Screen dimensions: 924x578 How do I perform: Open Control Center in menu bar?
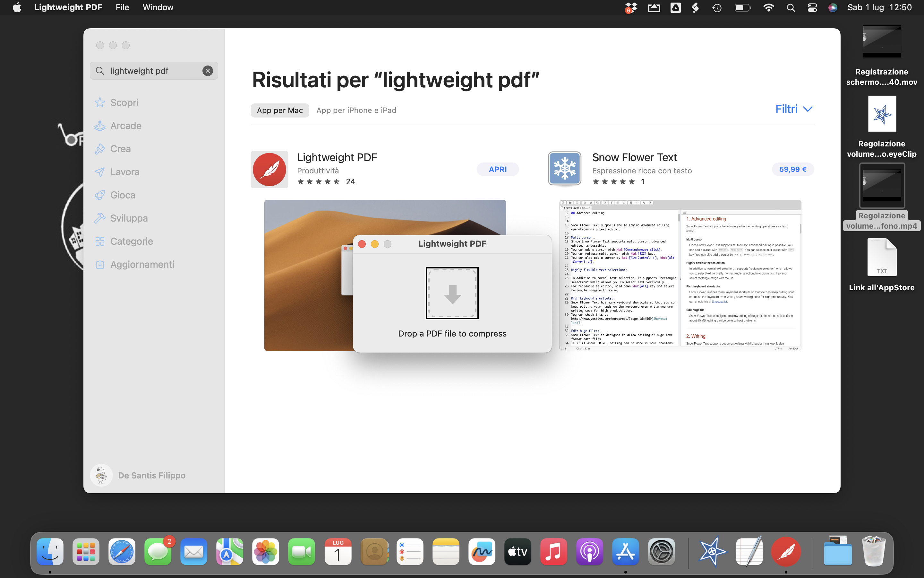click(812, 8)
